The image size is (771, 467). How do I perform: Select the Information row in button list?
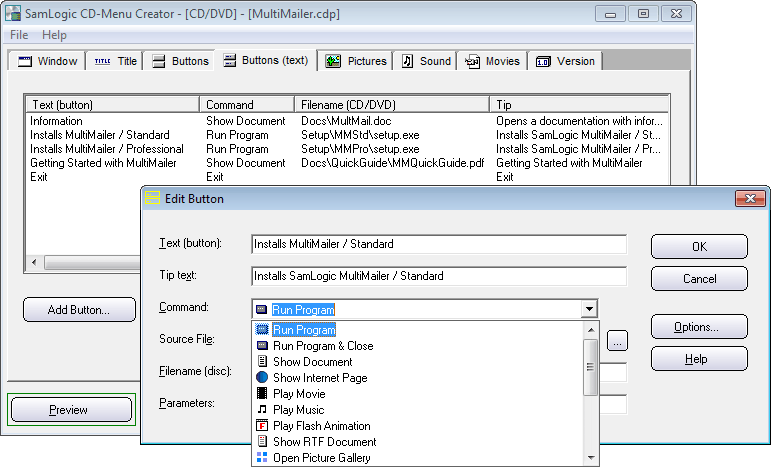(347, 121)
